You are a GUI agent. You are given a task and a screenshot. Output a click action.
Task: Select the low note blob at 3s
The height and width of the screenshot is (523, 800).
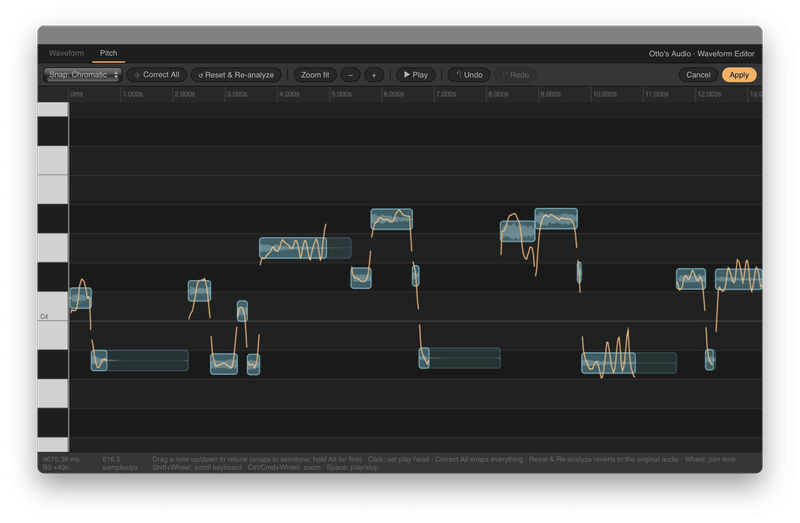[x=224, y=364]
